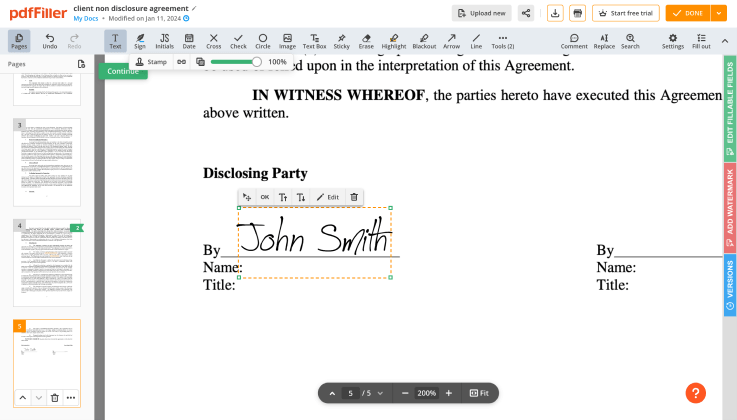
Task: Pick the Erase tool
Action: tap(366, 41)
